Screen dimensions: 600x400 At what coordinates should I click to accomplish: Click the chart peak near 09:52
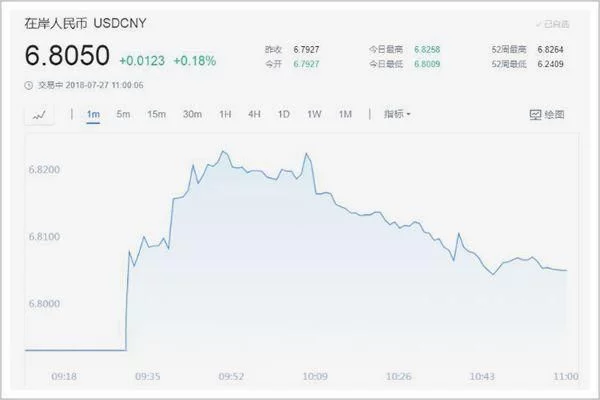click(x=223, y=152)
